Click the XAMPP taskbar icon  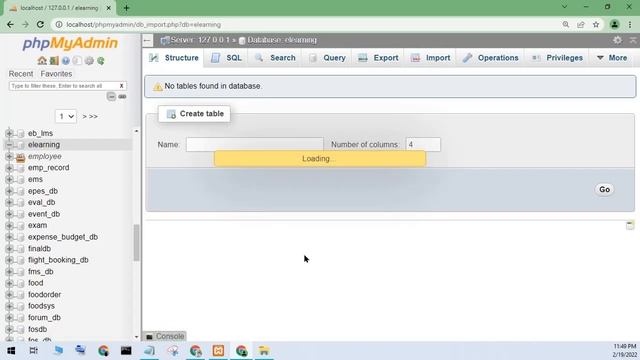point(218,351)
